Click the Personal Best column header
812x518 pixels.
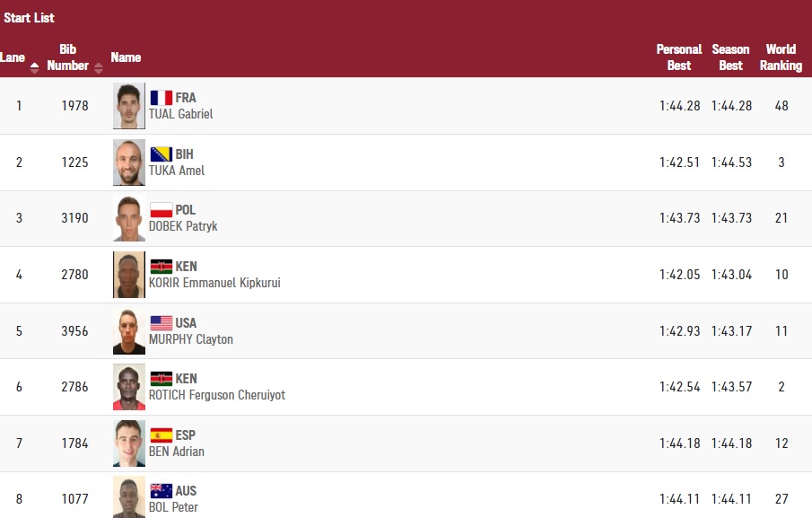679,57
